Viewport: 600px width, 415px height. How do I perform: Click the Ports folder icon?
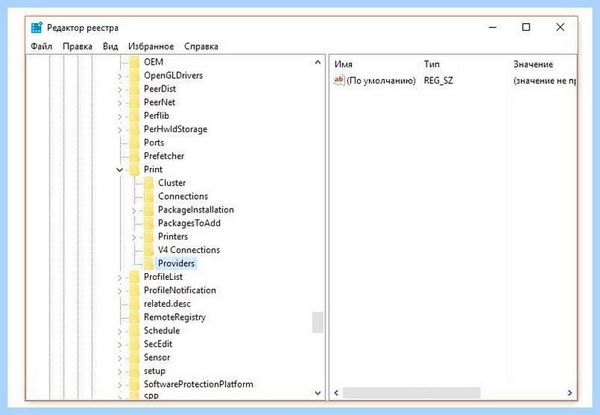[x=134, y=143]
